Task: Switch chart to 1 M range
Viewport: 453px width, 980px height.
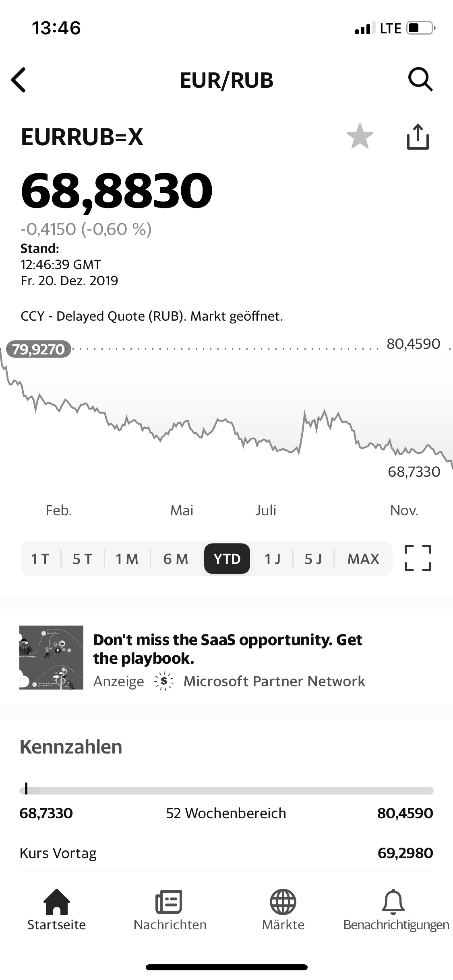Action: tap(127, 559)
